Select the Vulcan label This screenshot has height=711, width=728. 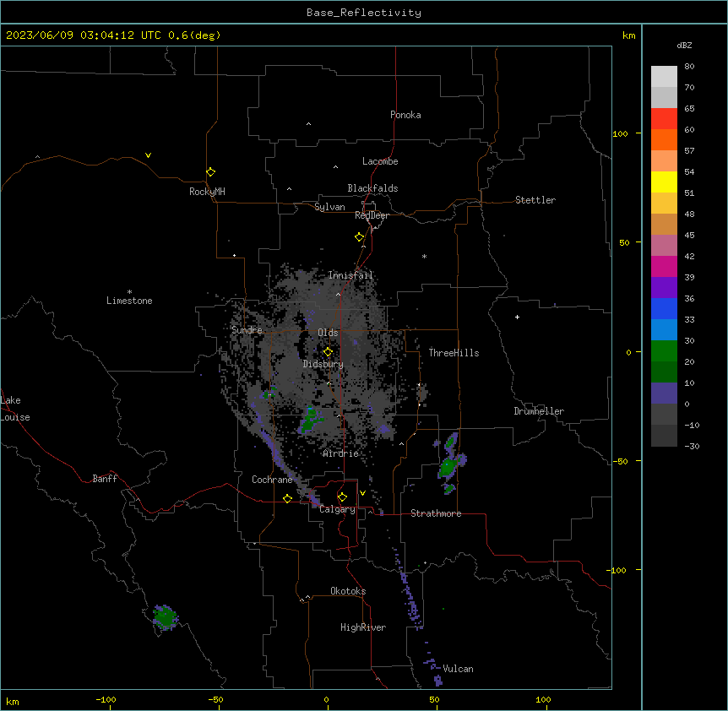click(x=458, y=669)
